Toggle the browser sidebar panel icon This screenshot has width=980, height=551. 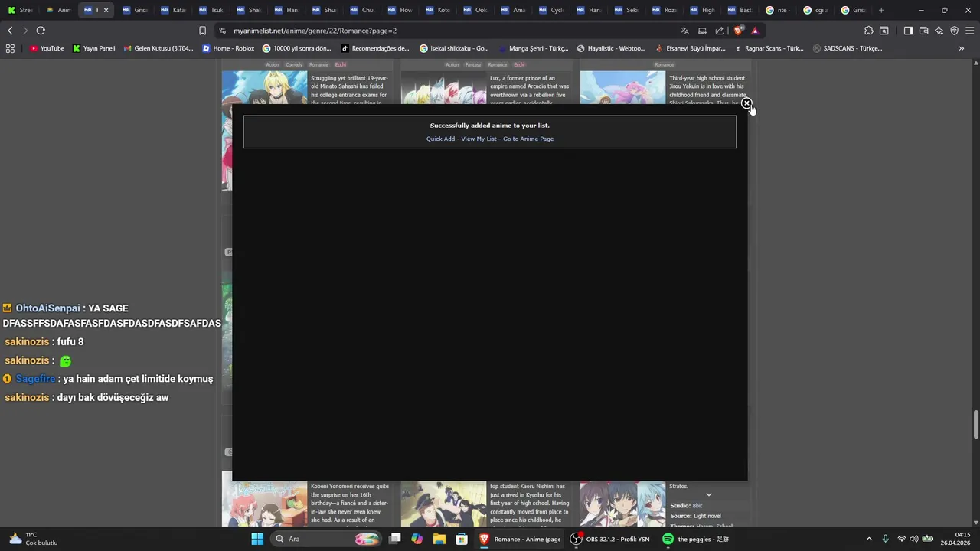click(908, 31)
